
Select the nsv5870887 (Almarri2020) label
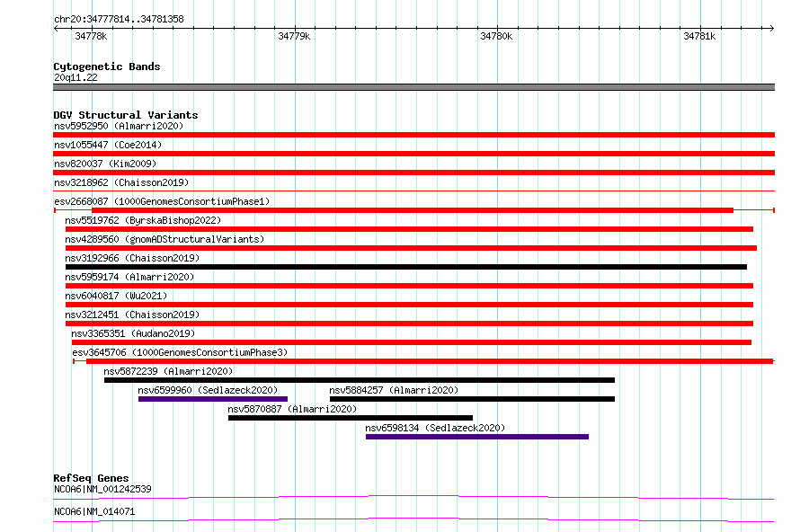point(292,409)
